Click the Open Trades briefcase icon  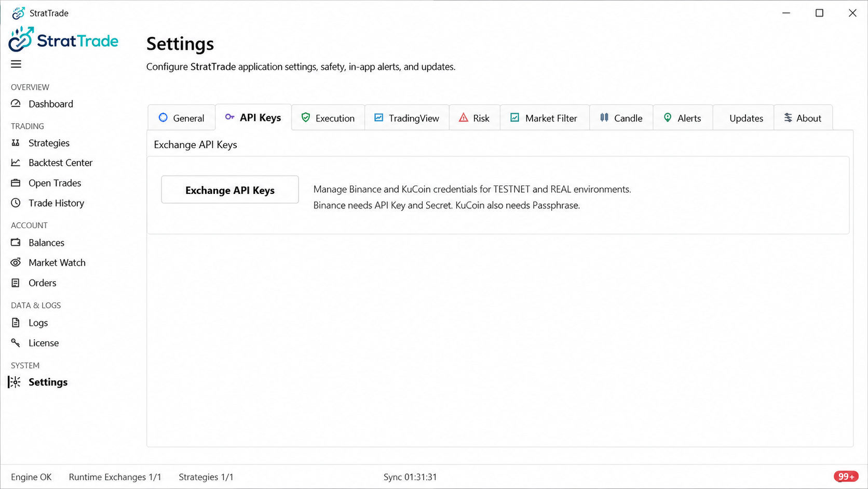tap(16, 183)
